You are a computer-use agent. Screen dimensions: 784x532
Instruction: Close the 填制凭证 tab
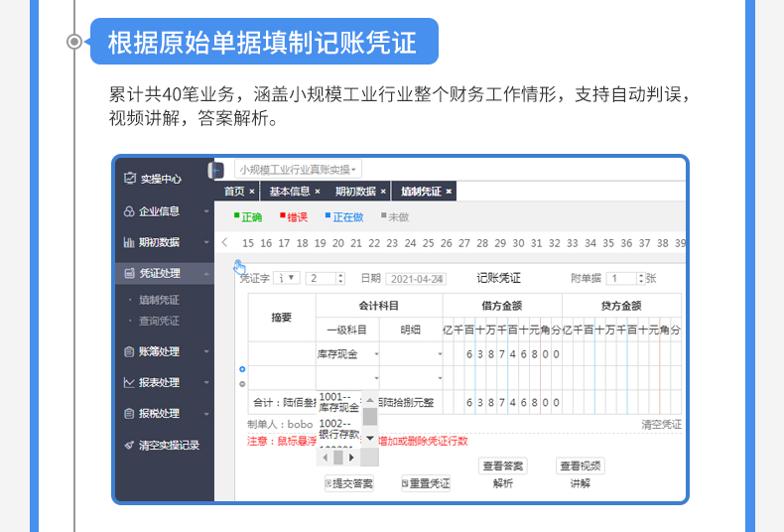[x=449, y=192]
